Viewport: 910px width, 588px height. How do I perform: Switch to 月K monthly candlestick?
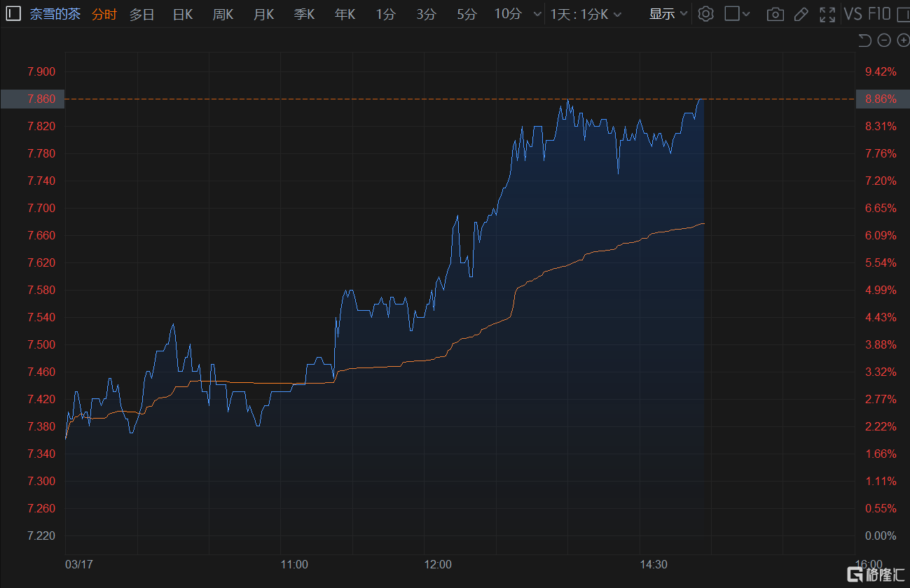coord(263,14)
